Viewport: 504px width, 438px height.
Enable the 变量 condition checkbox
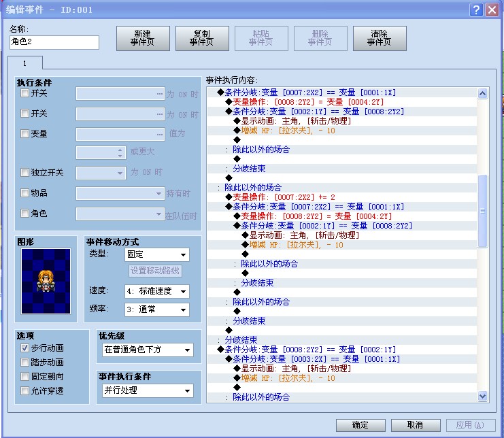(24, 134)
